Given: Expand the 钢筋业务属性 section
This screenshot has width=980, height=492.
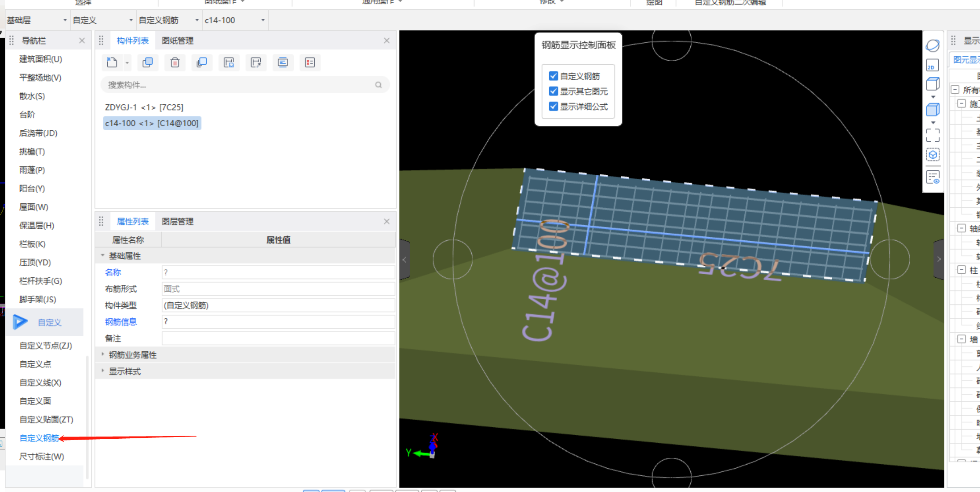Looking at the screenshot, I should 102,355.
